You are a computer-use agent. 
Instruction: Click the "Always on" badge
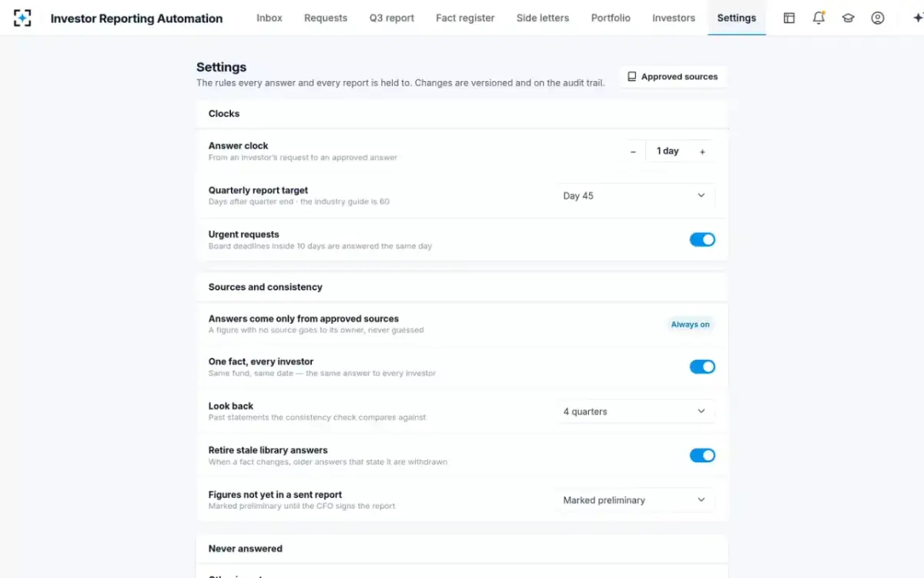pyautogui.click(x=690, y=324)
